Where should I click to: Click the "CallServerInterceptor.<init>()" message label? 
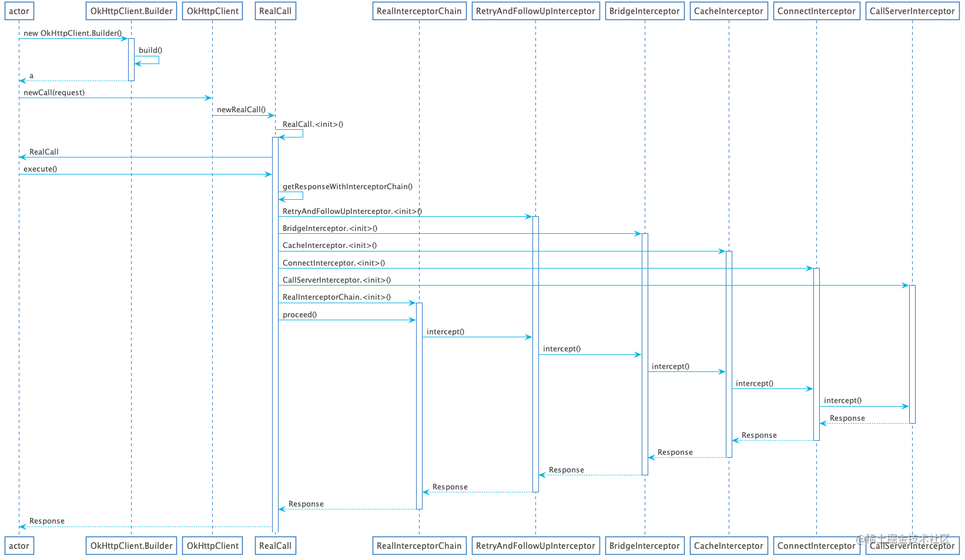337,280
